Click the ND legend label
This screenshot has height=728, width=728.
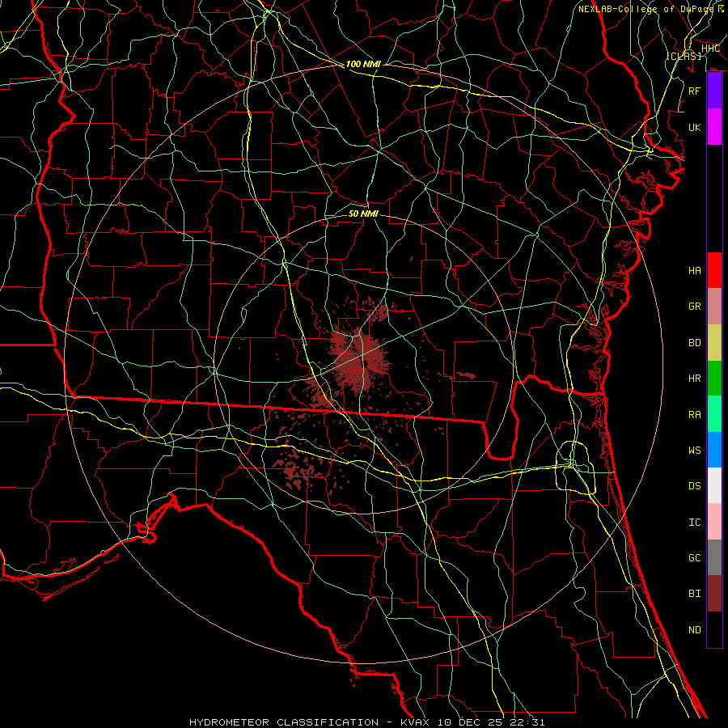pyautogui.click(x=695, y=630)
